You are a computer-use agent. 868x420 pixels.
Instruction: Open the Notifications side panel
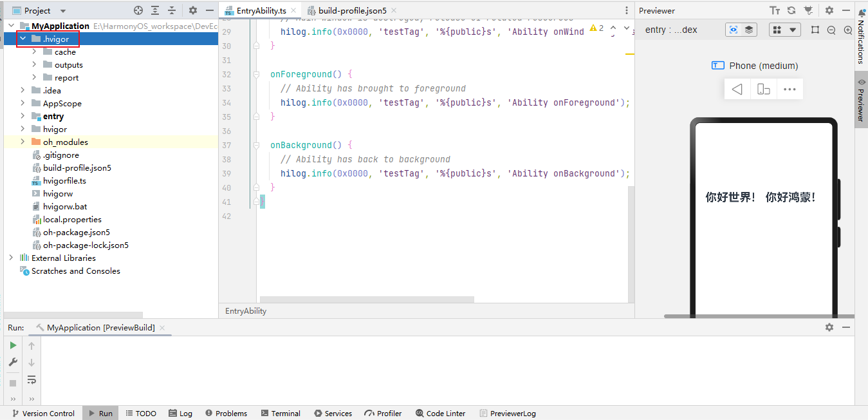coord(861,35)
